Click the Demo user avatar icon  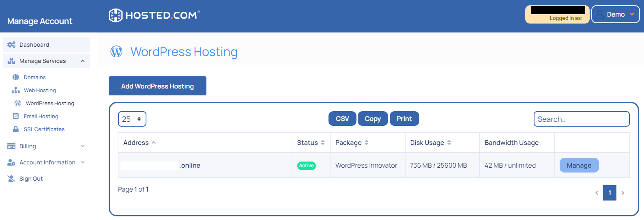coord(600,15)
